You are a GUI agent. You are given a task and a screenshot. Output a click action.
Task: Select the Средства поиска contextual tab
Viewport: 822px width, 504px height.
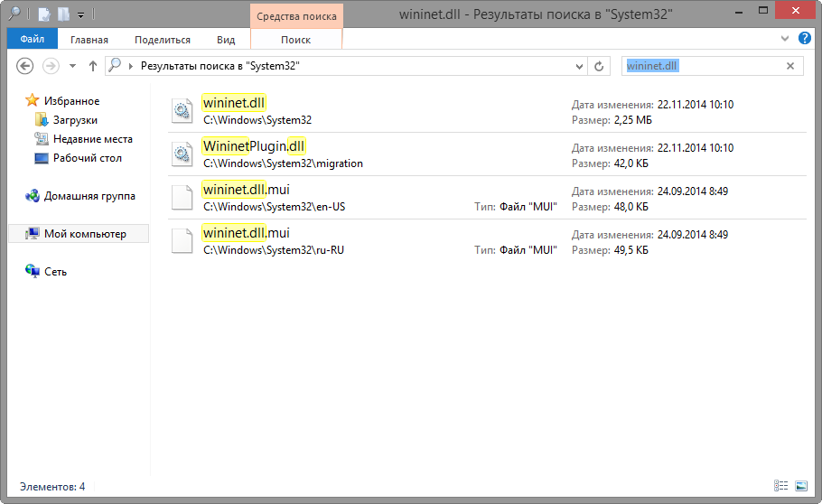click(296, 16)
